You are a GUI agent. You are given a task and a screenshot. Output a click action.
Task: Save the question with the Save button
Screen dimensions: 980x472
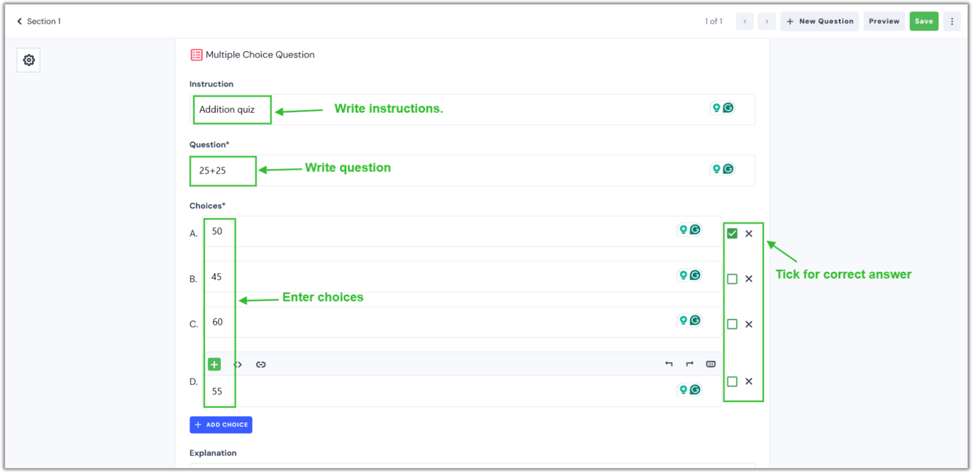(x=924, y=21)
